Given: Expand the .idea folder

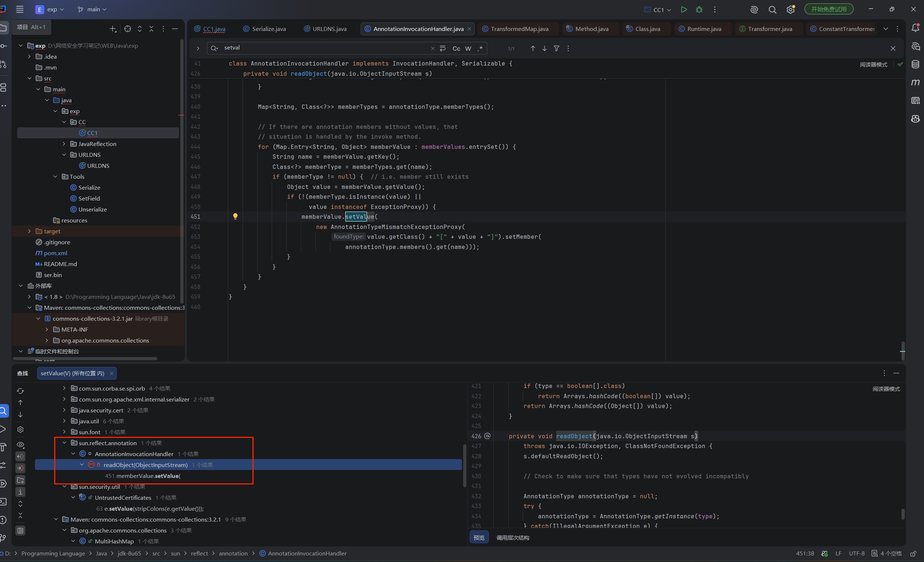Looking at the screenshot, I should pyautogui.click(x=29, y=56).
